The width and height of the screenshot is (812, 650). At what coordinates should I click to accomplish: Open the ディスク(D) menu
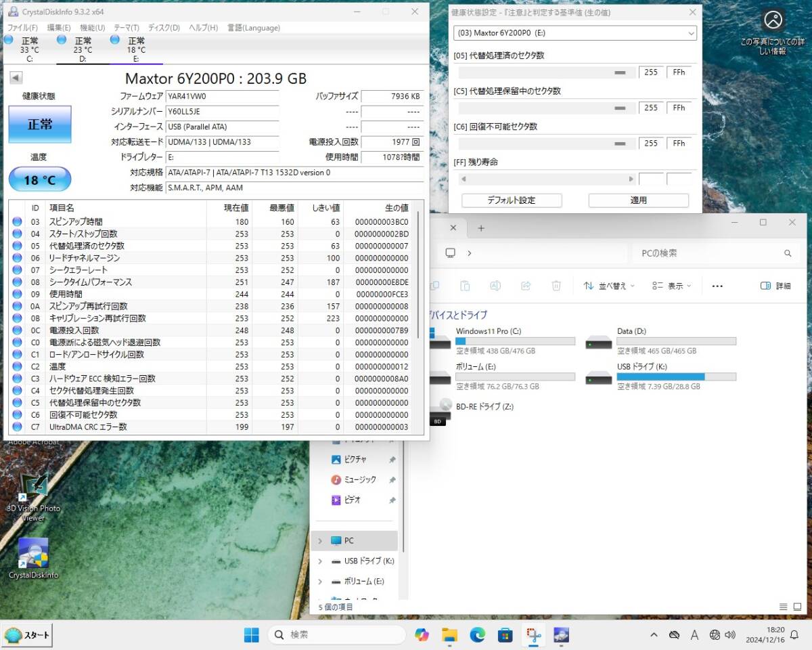[x=164, y=28]
